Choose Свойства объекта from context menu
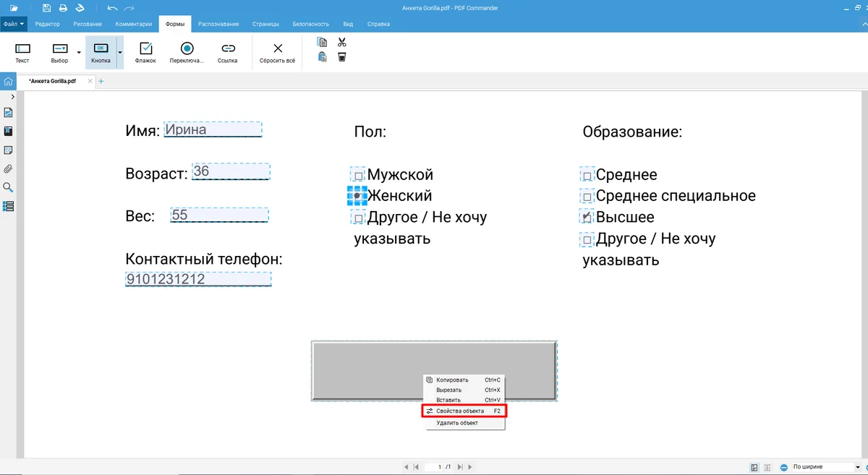Image resolution: width=868 pixels, height=475 pixels. 464,411
